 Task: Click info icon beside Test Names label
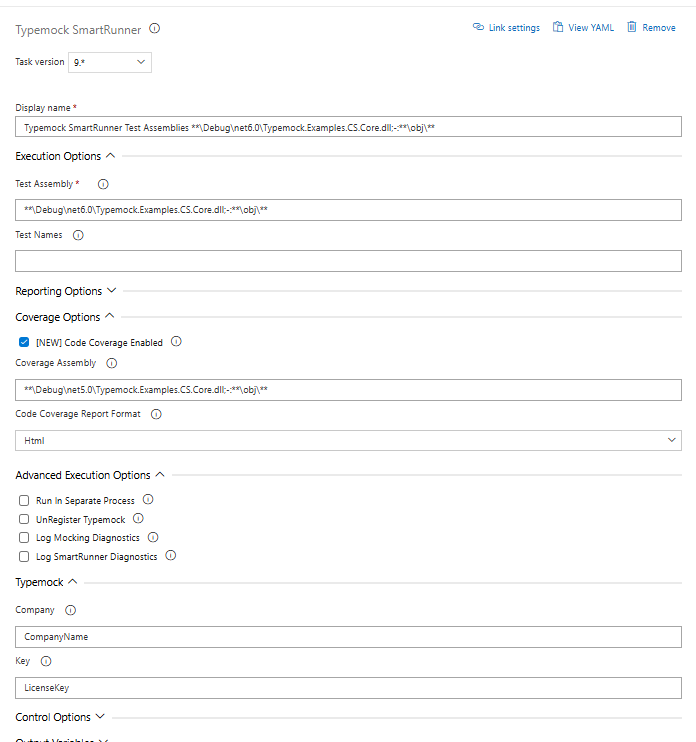pos(78,236)
